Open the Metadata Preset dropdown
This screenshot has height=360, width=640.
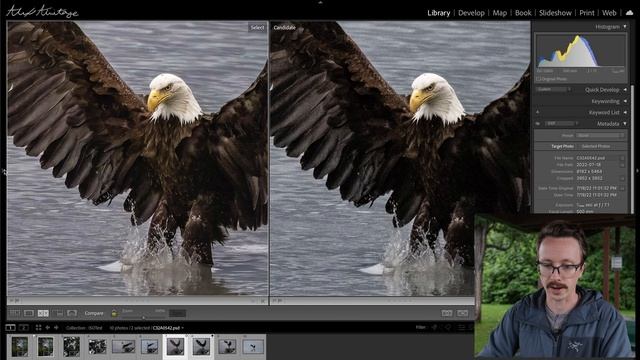pyautogui.click(x=600, y=135)
